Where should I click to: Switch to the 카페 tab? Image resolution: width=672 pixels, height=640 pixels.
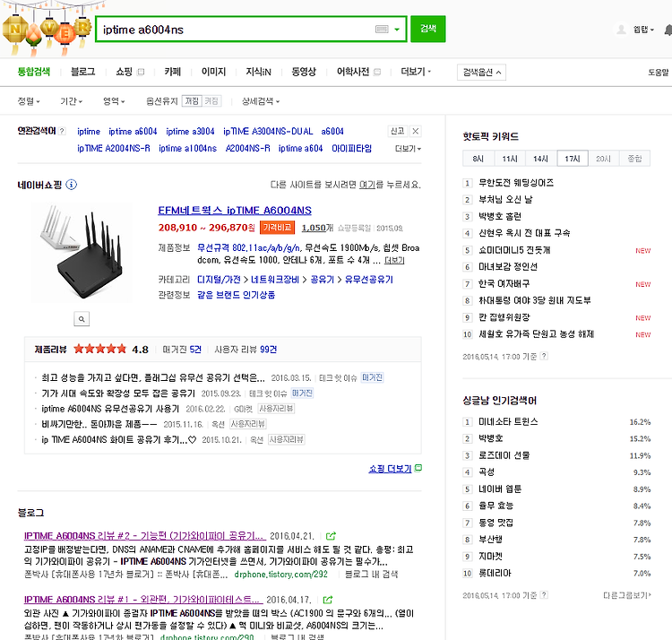pos(173,72)
